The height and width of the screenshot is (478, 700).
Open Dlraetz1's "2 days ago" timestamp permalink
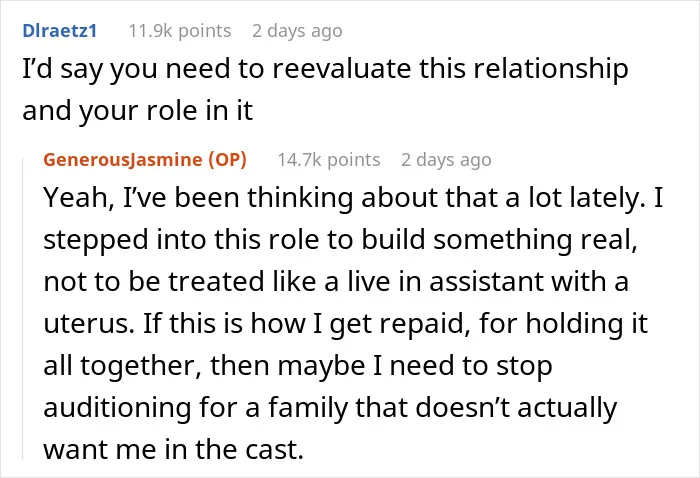[297, 31]
